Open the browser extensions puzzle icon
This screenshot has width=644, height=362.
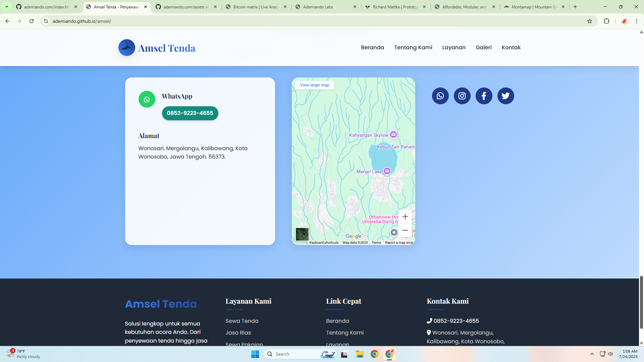coord(607,21)
